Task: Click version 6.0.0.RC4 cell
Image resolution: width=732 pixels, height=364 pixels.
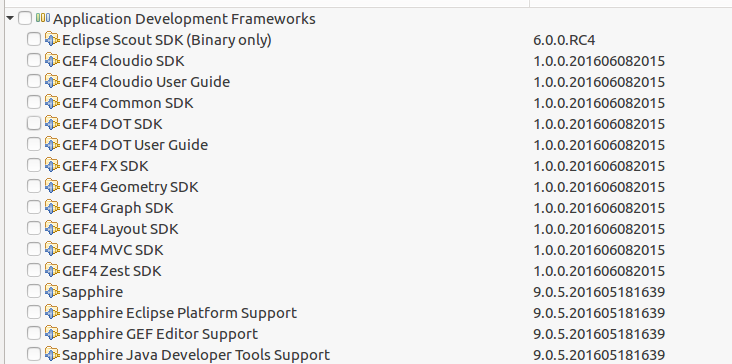Action: click(x=564, y=40)
